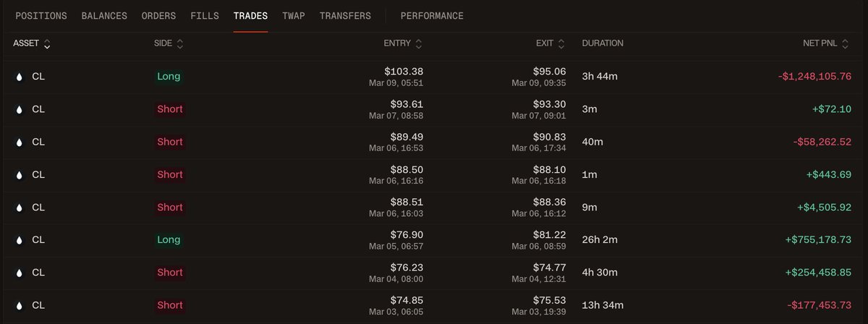Click the Short badge on Mar 07 trade

pyautogui.click(x=170, y=109)
